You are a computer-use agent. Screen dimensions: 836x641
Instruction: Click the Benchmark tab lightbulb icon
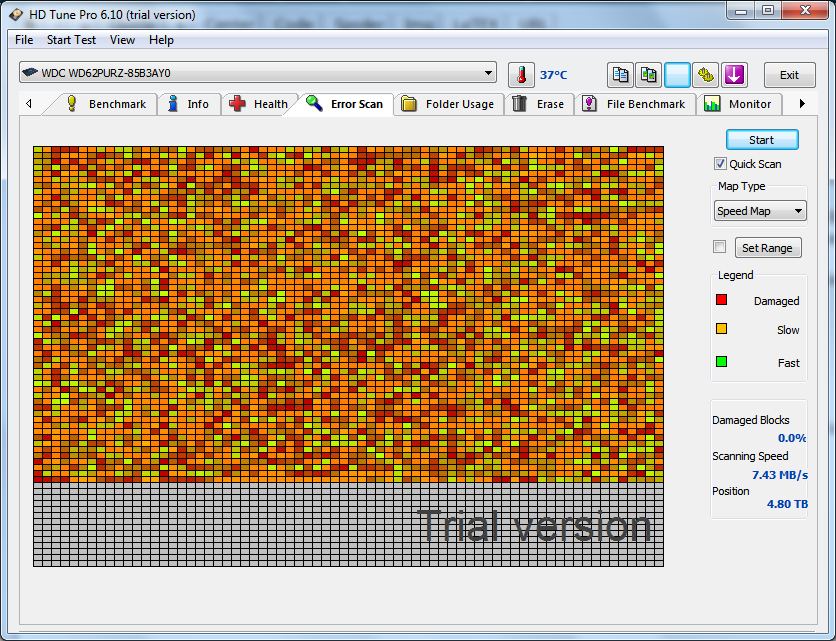point(72,103)
